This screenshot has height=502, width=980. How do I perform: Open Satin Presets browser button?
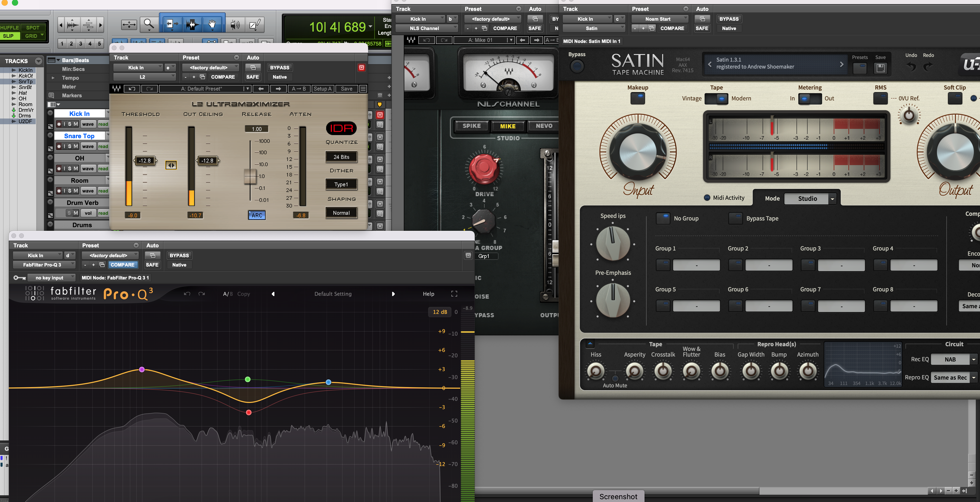point(860,68)
